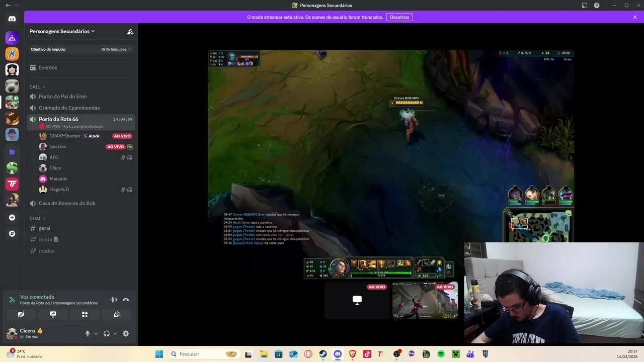Open the soundboard icon in voice panel
This screenshot has width=644, height=362.
116,314
